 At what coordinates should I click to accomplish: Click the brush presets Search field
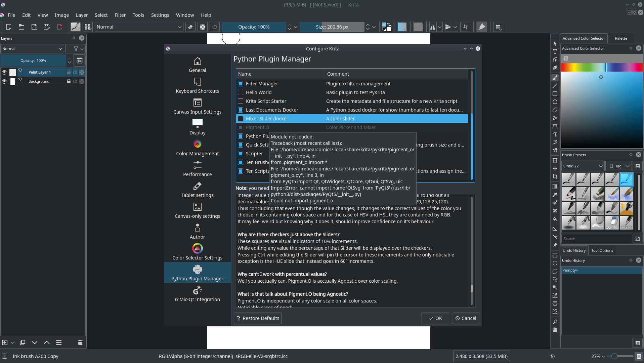tap(597, 239)
